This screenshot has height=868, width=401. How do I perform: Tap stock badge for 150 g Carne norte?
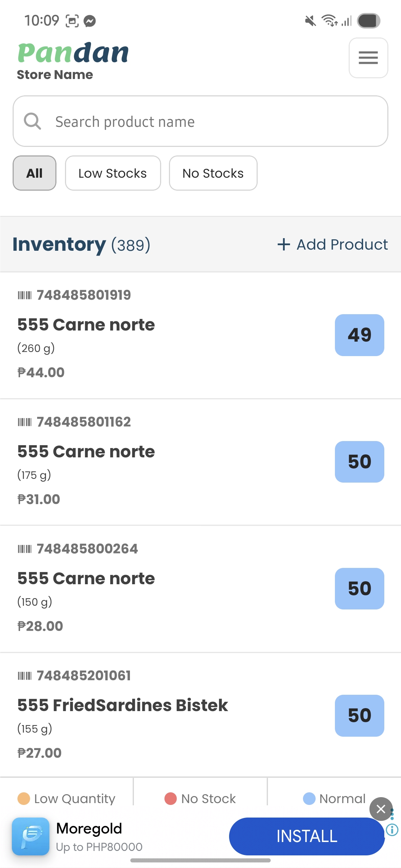359,589
